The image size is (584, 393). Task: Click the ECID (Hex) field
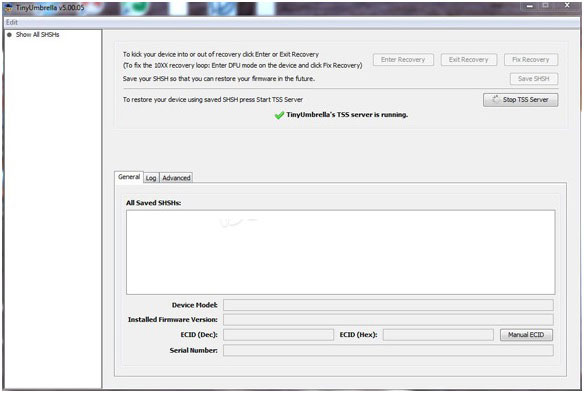(438, 335)
